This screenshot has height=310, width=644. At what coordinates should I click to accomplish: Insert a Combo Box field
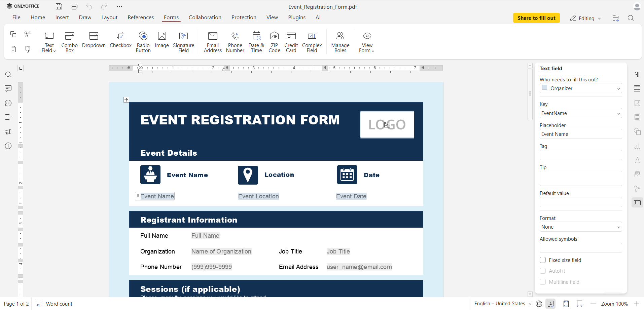[69, 42]
